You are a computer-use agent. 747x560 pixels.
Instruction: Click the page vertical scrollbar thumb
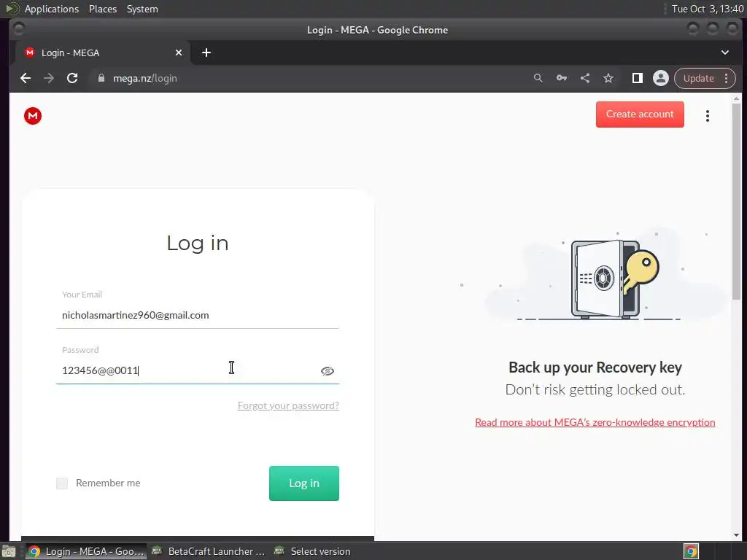pos(737,201)
